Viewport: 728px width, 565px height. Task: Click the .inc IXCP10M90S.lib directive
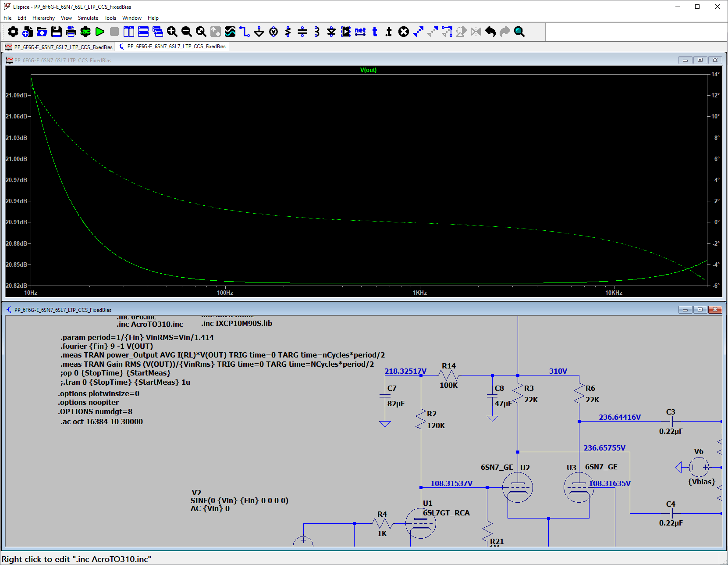click(x=237, y=323)
